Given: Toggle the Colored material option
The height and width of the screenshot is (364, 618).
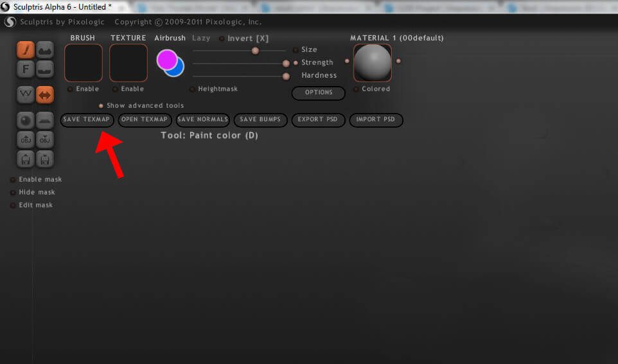Looking at the screenshot, I should pos(356,89).
